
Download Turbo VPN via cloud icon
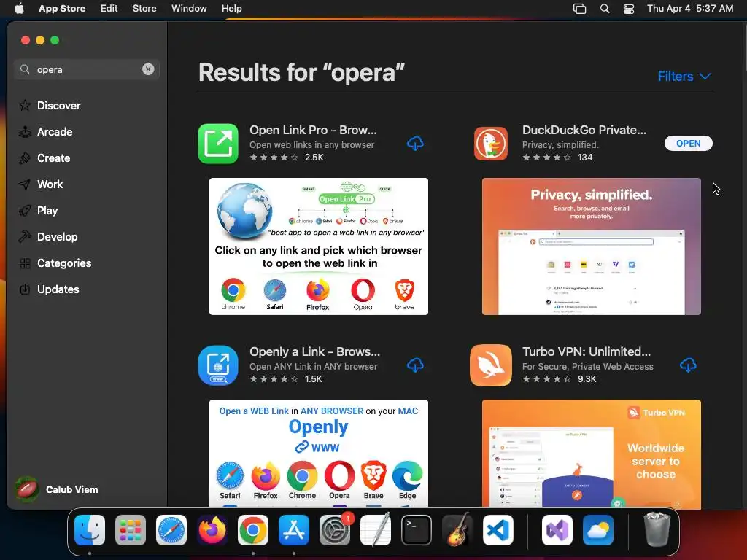point(688,365)
